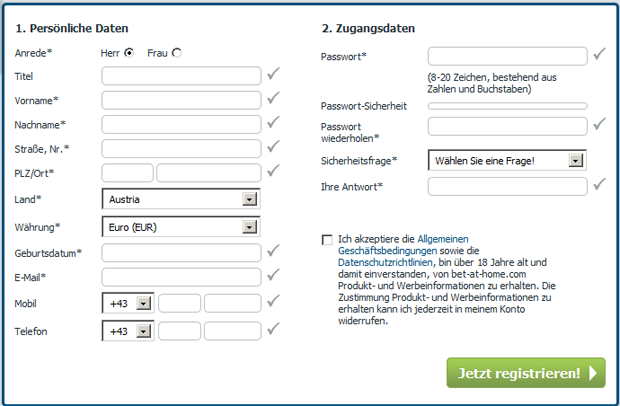Select the Frau radio button
Screen dimensions: 620x406
[177, 53]
